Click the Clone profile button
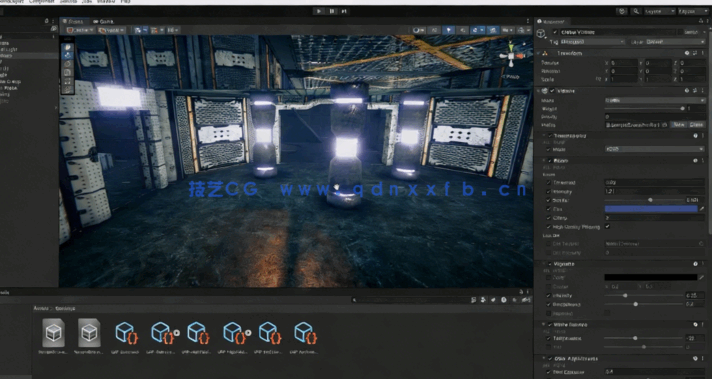Viewport: 712px width, 379px height. click(x=697, y=124)
